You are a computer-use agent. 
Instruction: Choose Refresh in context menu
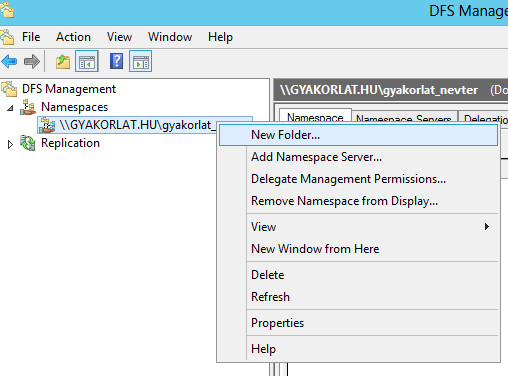pos(358,297)
